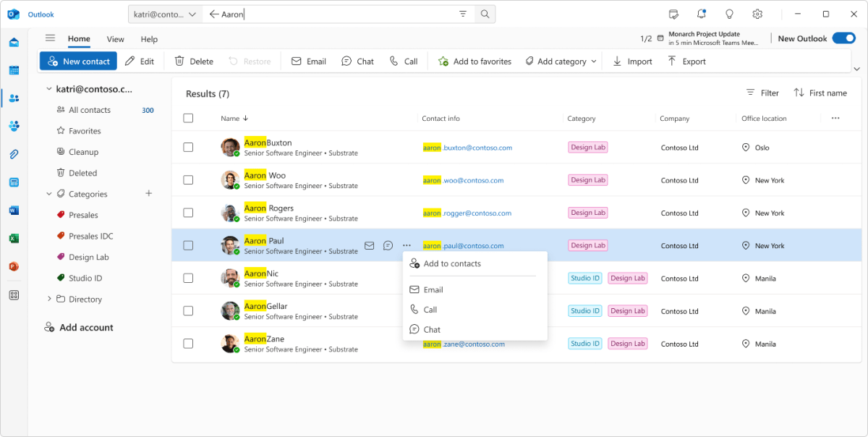868x437 pixels.
Task: Switch to the View tab
Action: pyautogui.click(x=115, y=39)
